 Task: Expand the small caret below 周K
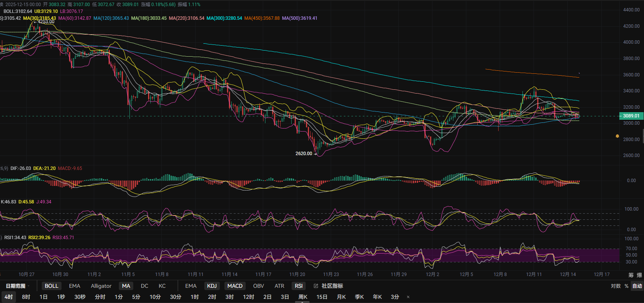[x=303, y=302]
